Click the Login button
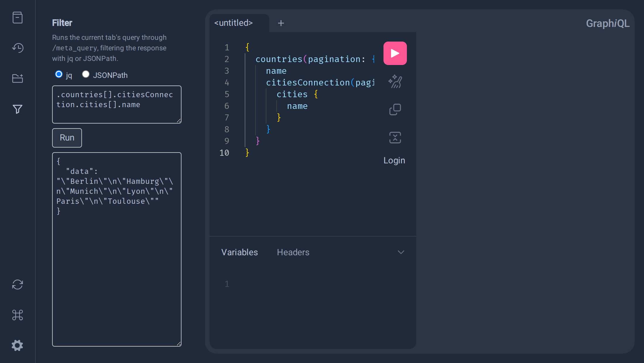644x363 pixels. pyautogui.click(x=394, y=160)
